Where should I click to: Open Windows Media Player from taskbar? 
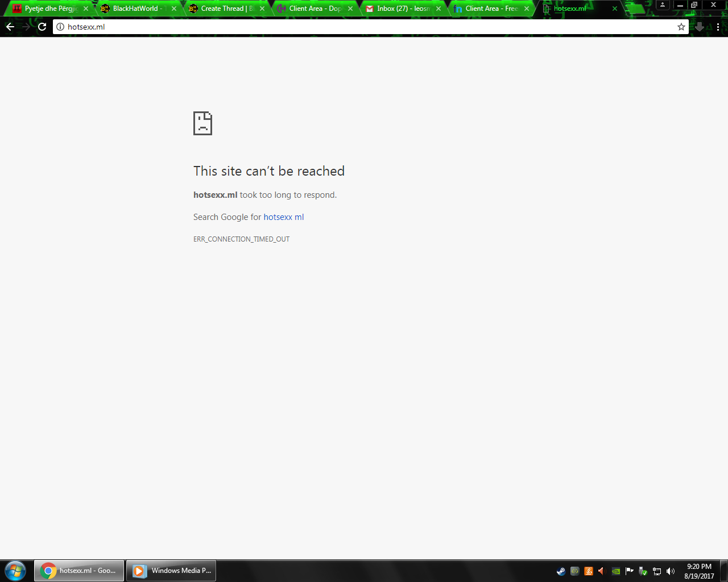pos(171,571)
